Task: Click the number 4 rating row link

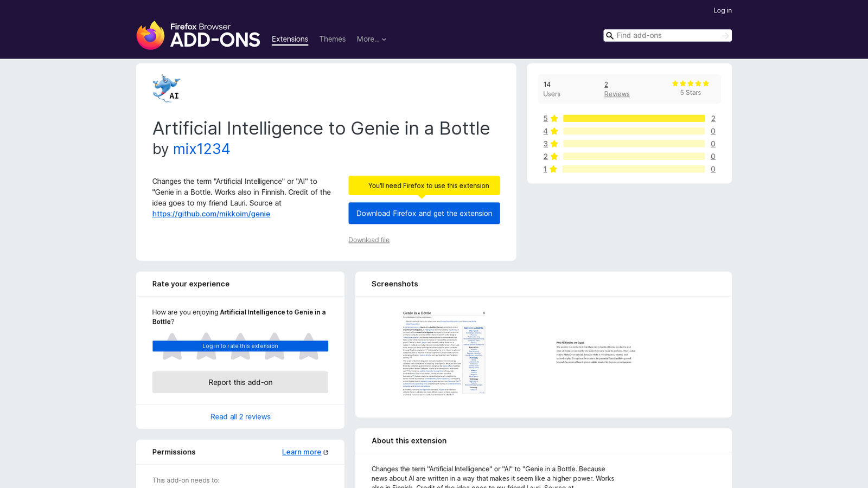Action: (545, 131)
